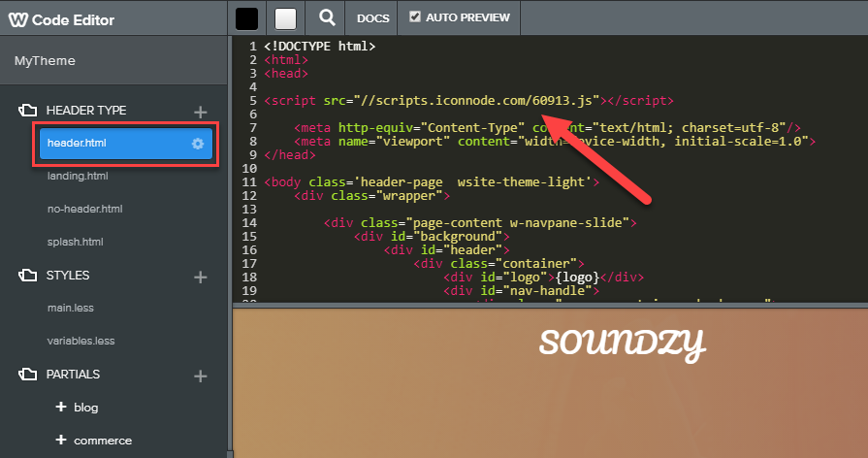
Task: Click the meta http-equiv Content-Type line
Action: [548, 128]
